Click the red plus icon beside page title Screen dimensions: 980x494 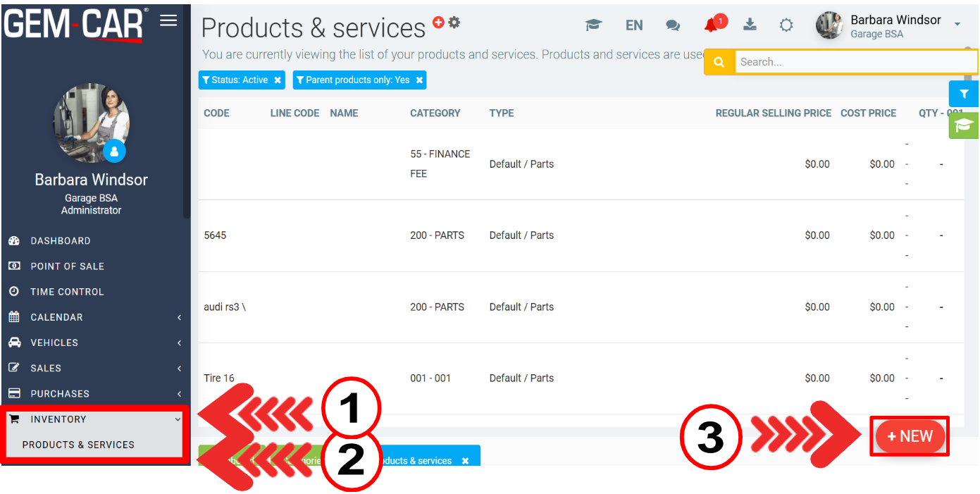(438, 23)
